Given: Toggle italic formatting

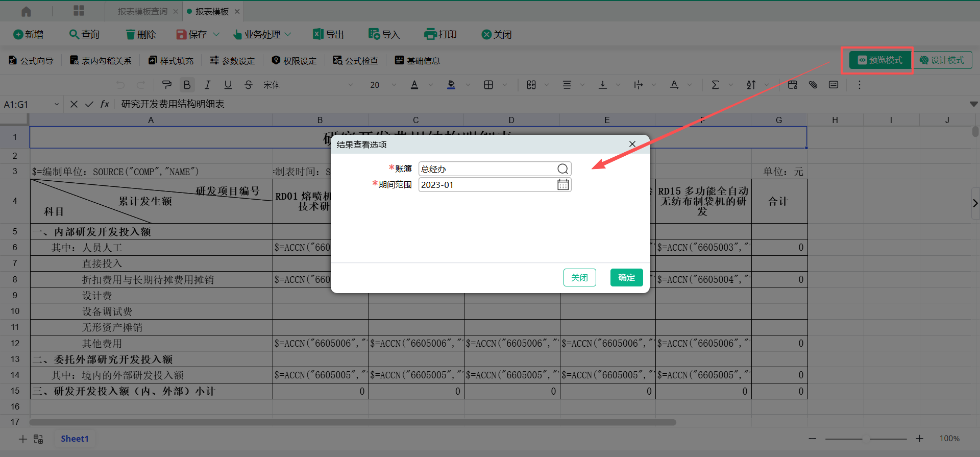Looking at the screenshot, I should pos(207,85).
